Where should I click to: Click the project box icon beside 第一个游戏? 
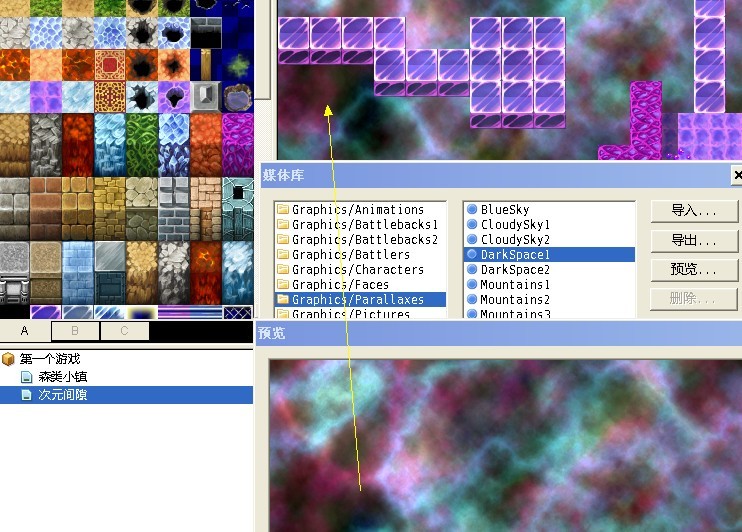coord(8,359)
